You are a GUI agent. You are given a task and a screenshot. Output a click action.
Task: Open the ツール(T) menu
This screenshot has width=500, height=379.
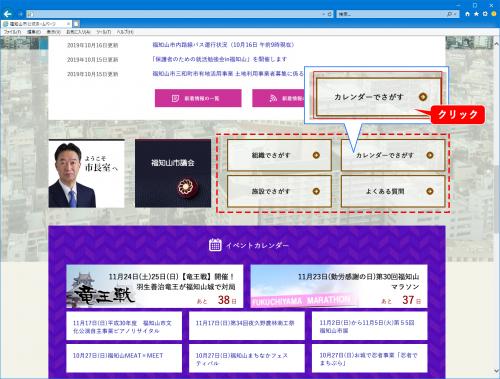(104, 32)
